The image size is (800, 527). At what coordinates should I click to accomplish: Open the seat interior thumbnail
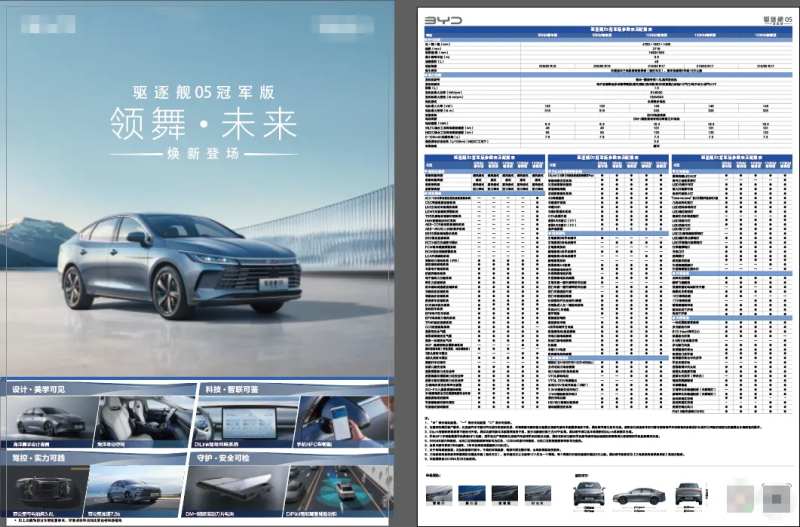tap(140, 420)
